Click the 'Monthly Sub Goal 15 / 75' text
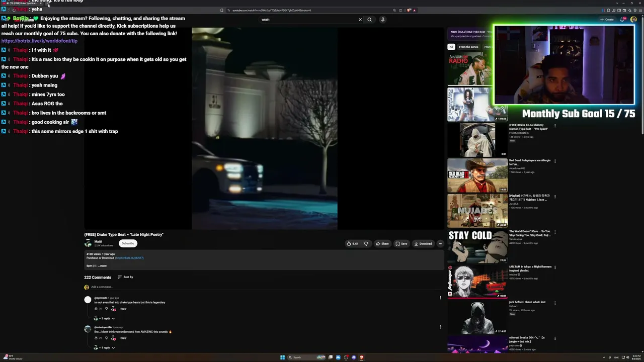This screenshot has width=644, height=362. click(579, 114)
